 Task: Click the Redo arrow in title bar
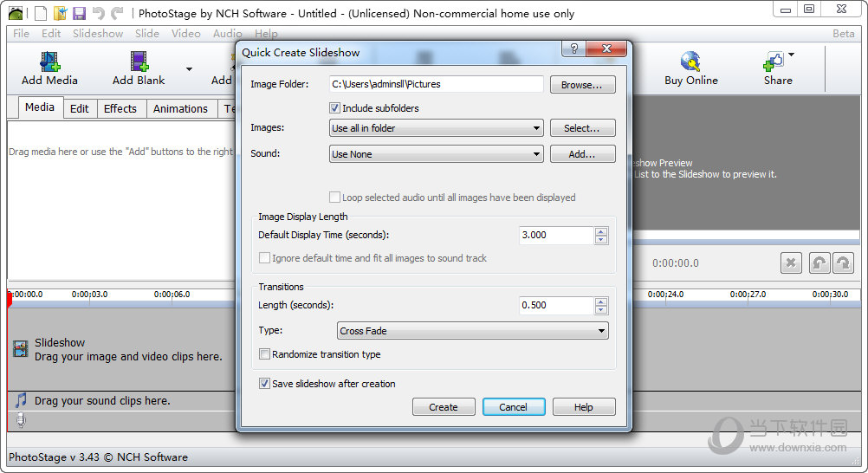[x=117, y=13]
